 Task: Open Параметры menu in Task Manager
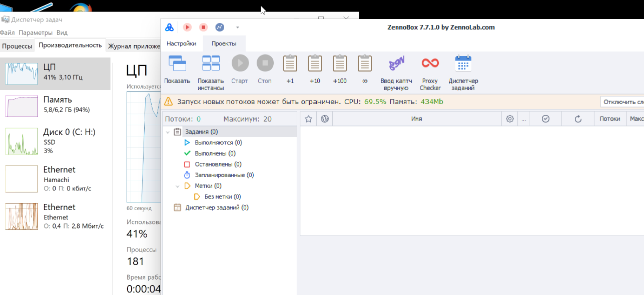(x=36, y=32)
